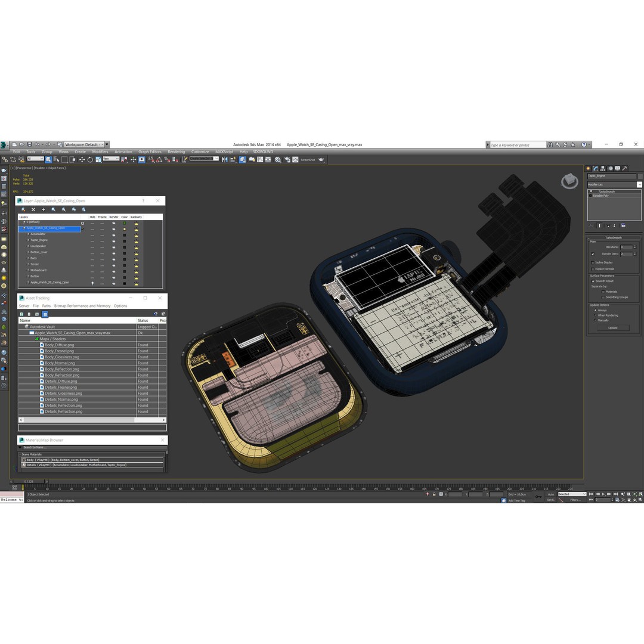Click Add selection plus icon in Layer dialog
Image resolution: width=644 pixels, height=644 pixels.
pyautogui.click(x=43, y=209)
